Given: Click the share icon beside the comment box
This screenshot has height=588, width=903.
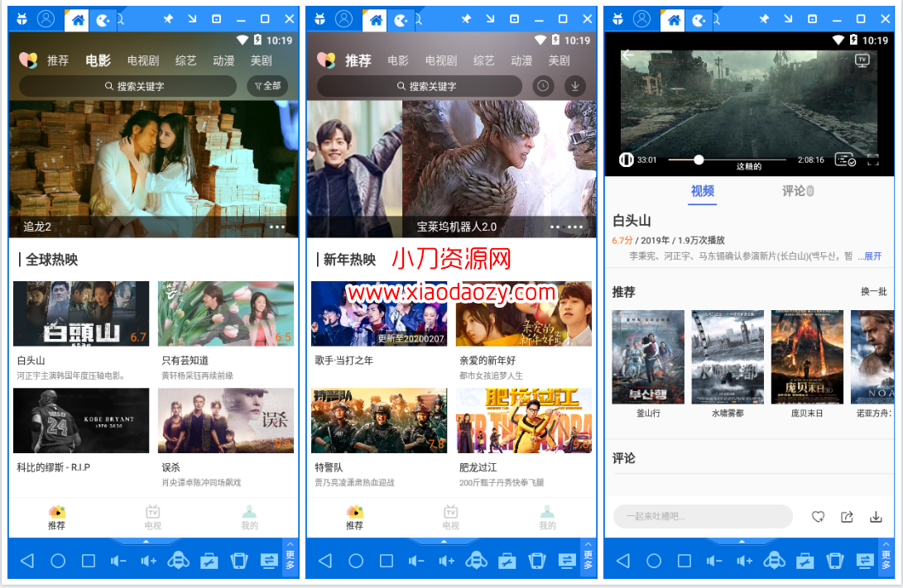Looking at the screenshot, I should tap(847, 517).
